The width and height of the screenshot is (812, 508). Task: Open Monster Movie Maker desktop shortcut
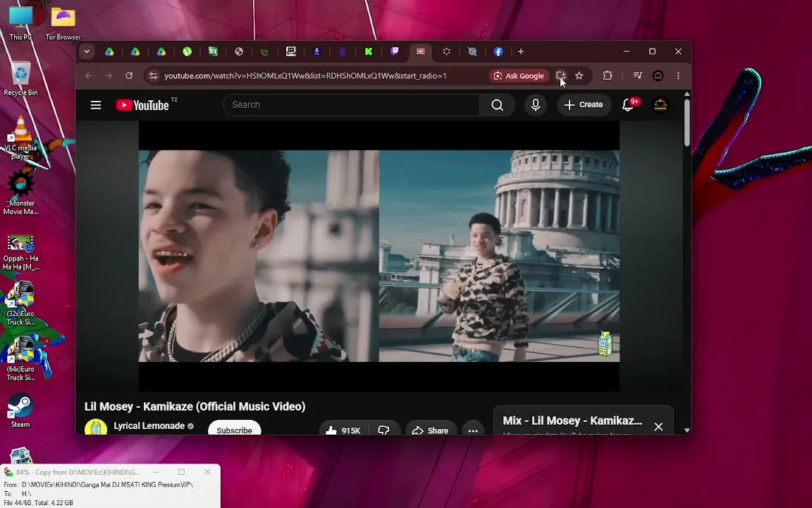tap(20, 193)
